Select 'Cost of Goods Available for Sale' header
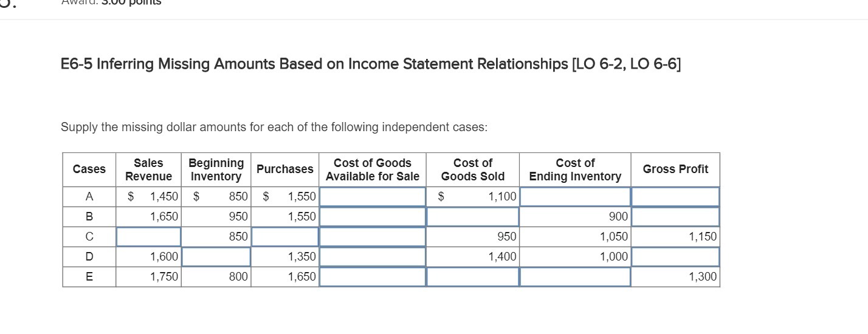This screenshot has width=868, height=334. point(372,169)
